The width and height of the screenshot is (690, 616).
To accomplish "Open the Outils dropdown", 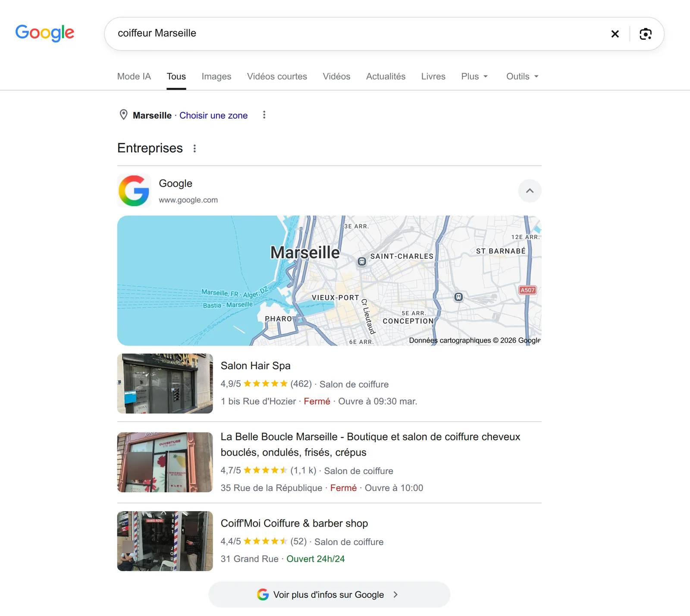I will [522, 76].
